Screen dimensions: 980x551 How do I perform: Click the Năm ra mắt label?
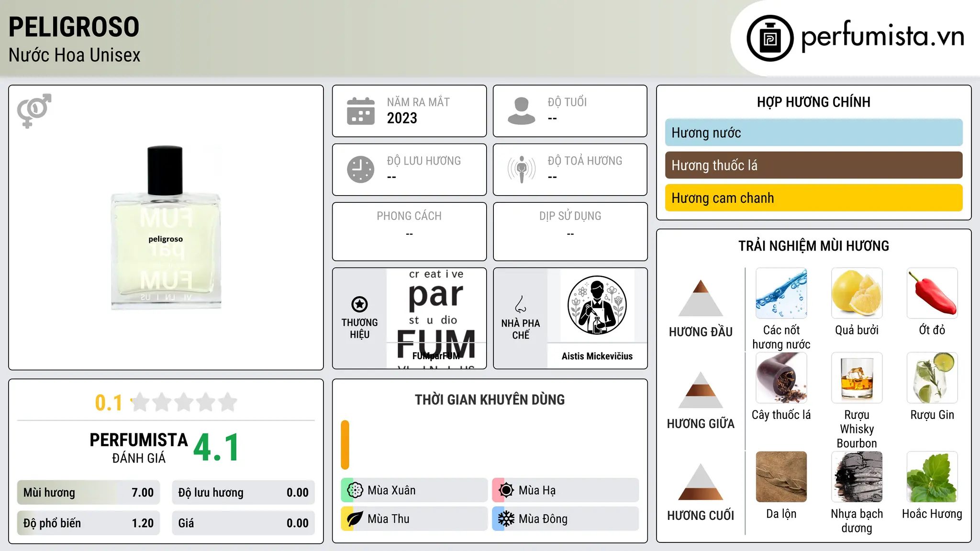point(418,102)
